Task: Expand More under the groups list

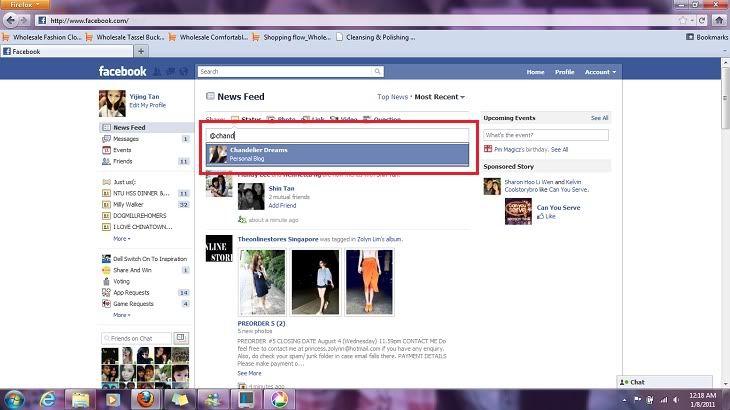Action: [121, 239]
